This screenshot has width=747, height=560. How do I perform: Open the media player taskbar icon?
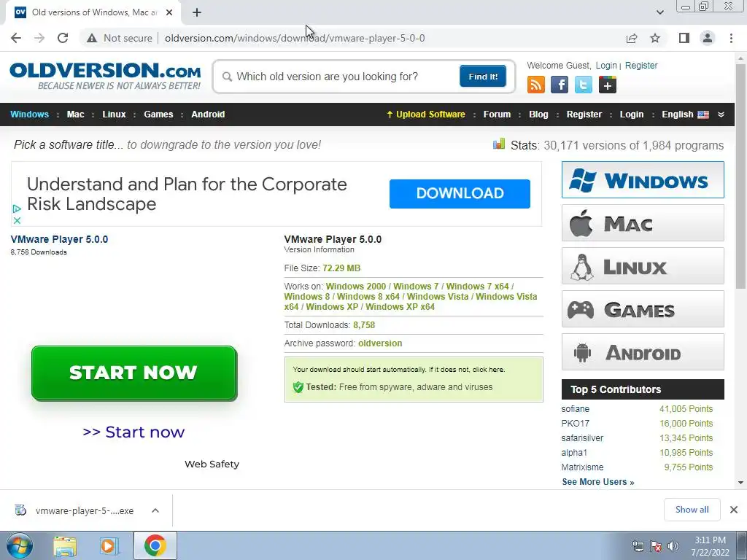109,546
